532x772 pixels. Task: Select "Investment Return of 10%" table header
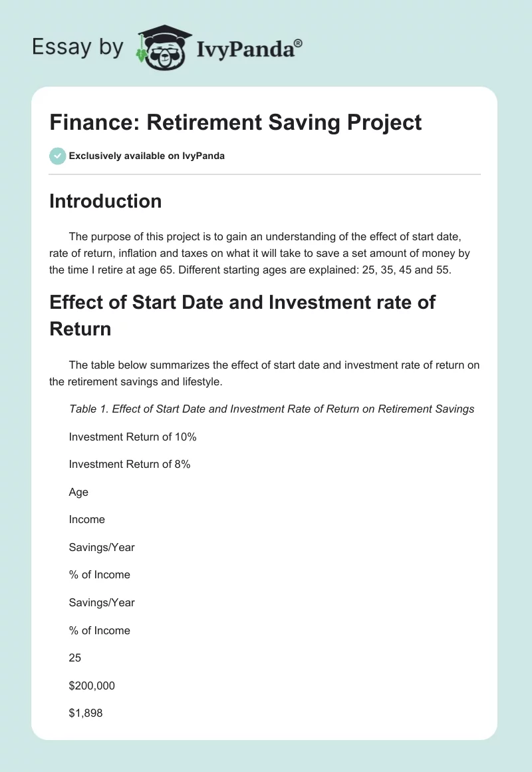pyautogui.click(x=132, y=437)
